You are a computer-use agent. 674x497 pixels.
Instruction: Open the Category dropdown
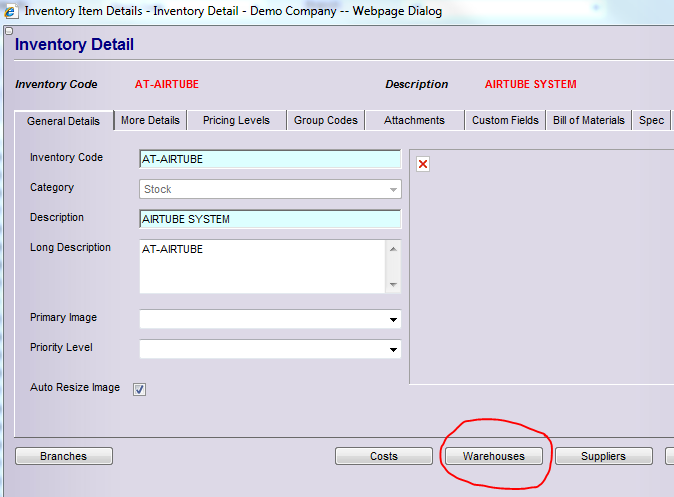(270, 189)
